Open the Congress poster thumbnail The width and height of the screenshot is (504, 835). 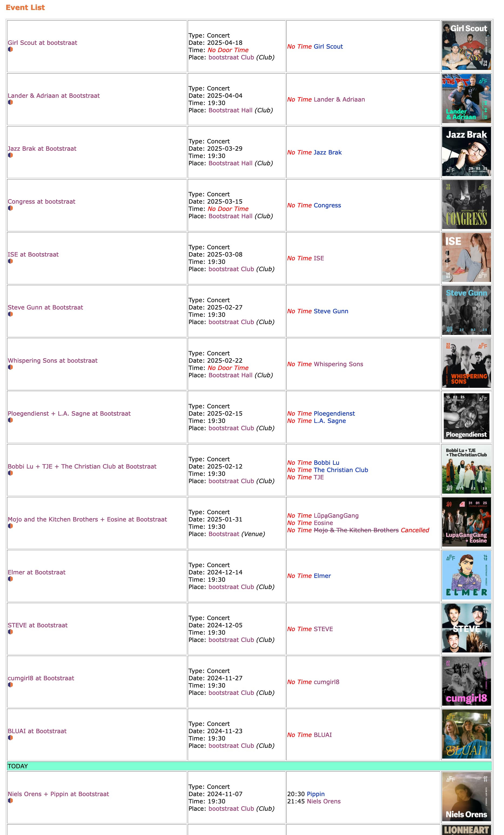[x=466, y=205]
